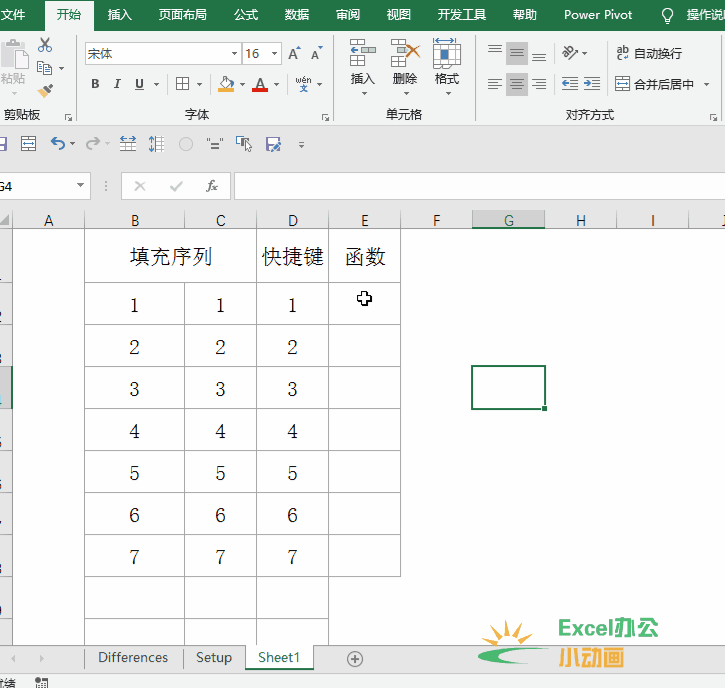The height and width of the screenshot is (688, 725).
Task: Select the 函数 header cell
Action: coord(365,256)
